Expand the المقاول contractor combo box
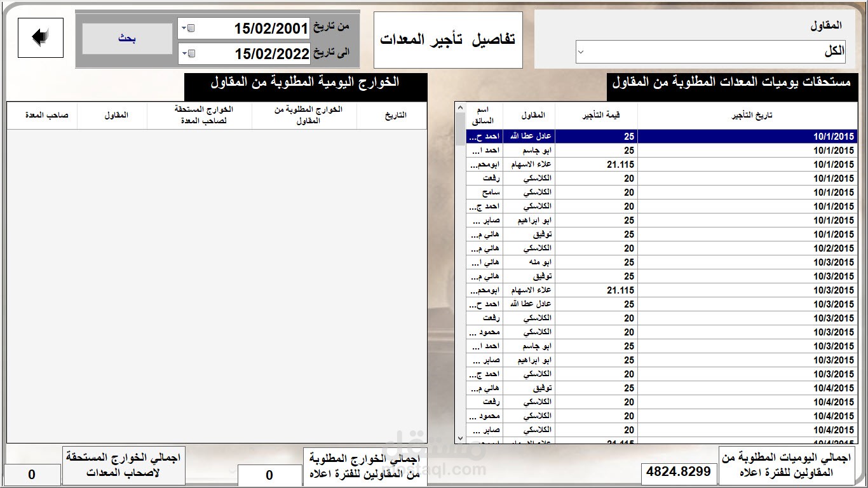The image size is (868, 488). [x=581, y=52]
